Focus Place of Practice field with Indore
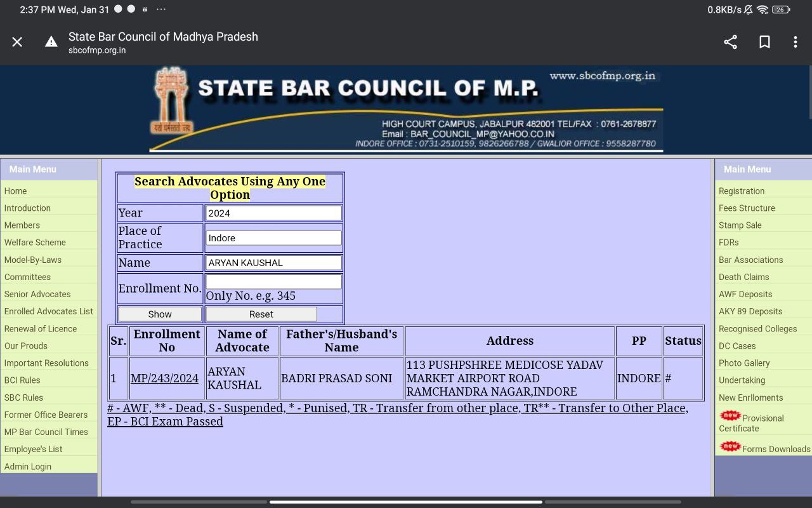Viewport: 812px width, 508px height. (273, 238)
